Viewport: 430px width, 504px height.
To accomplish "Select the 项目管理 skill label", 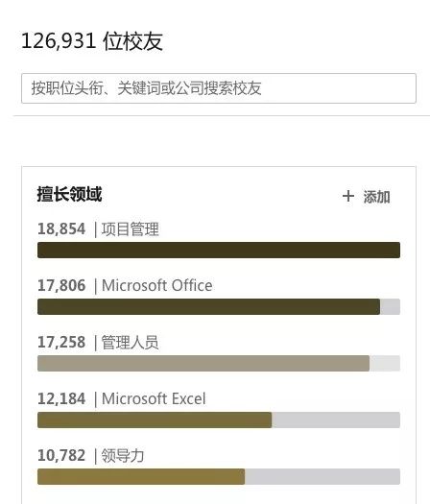I will [x=131, y=229].
